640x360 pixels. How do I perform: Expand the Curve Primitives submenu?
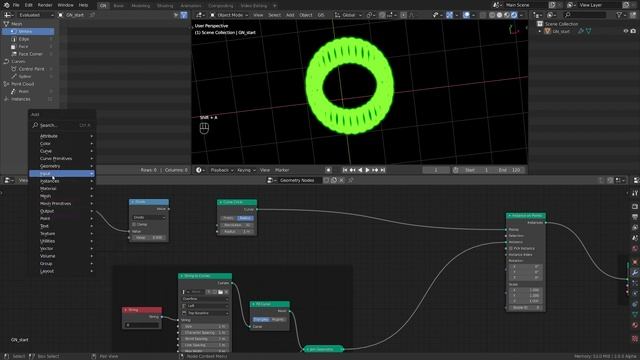point(62,158)
